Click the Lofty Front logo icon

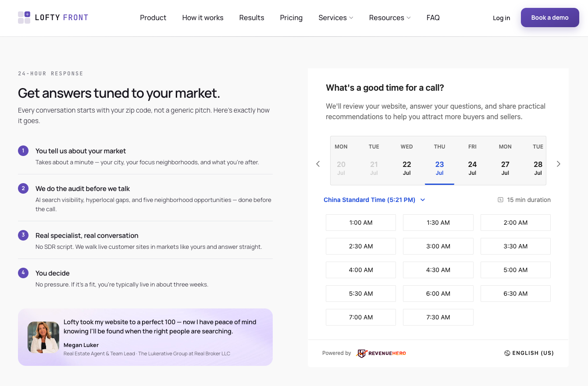pos(24,18)
